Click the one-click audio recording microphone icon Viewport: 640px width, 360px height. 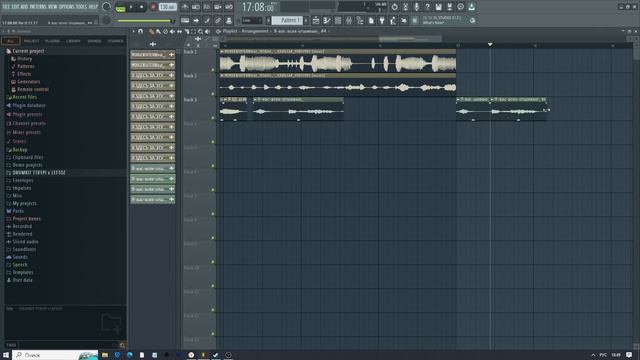[x=416, y=7]
